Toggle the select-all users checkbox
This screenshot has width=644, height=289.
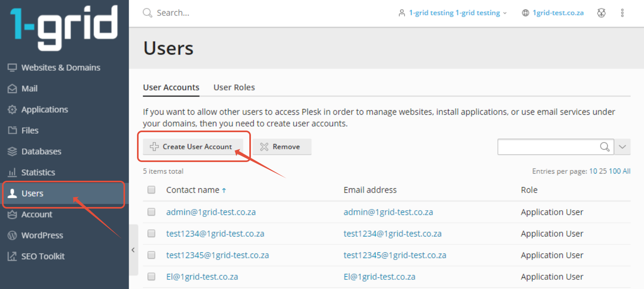tap(151, 190)
